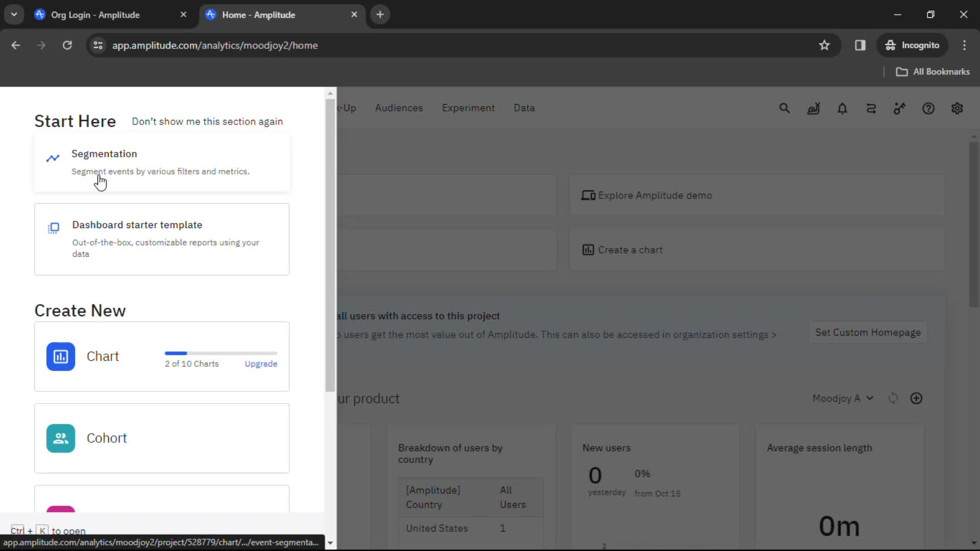Click Average session length heading
The height and width of the screenshot is (551, 980).
point(819,448)
